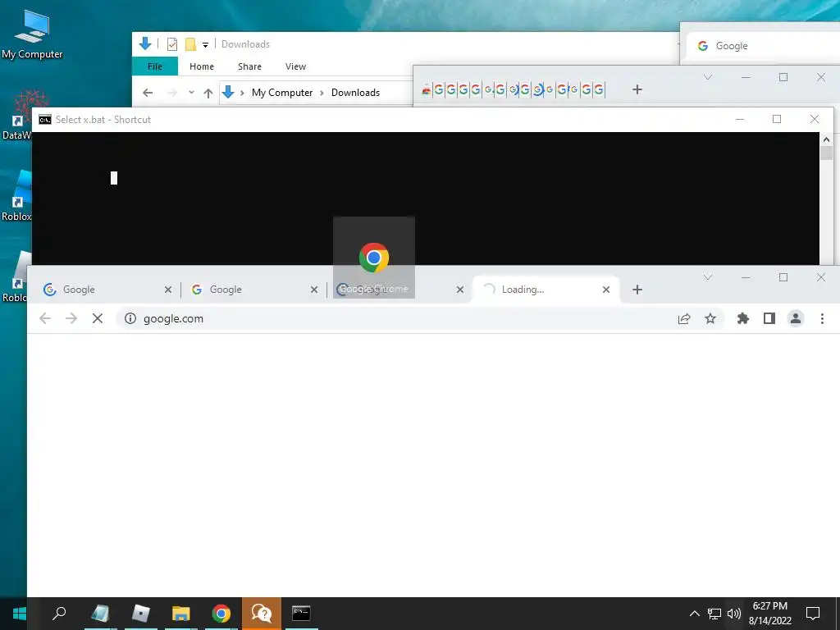840x630 pixels.
Task: Open View ribbon tab in explorer
Action: tap(295, 66)
